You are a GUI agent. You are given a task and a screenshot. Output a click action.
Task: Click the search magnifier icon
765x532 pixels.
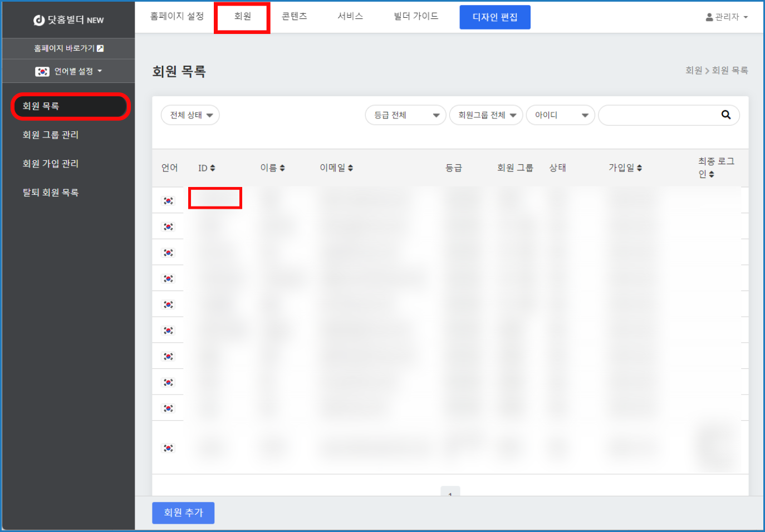pyautogui.click(x=725, y=115)
